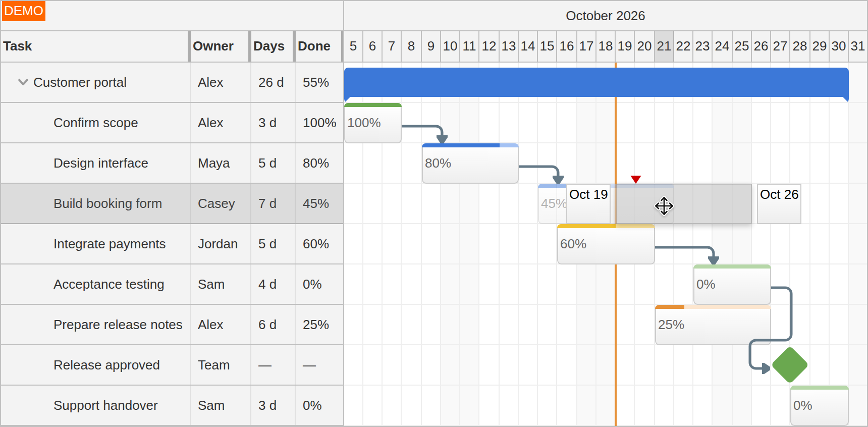Select the Build booking form row
Screen dimensions: 868x427
pos(172,203)
